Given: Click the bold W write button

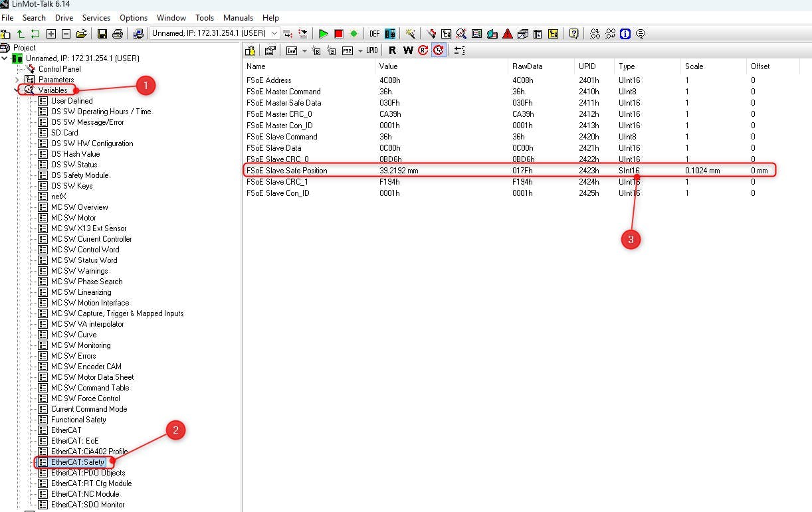Looking at the screenshot, I should click(407, 50).
